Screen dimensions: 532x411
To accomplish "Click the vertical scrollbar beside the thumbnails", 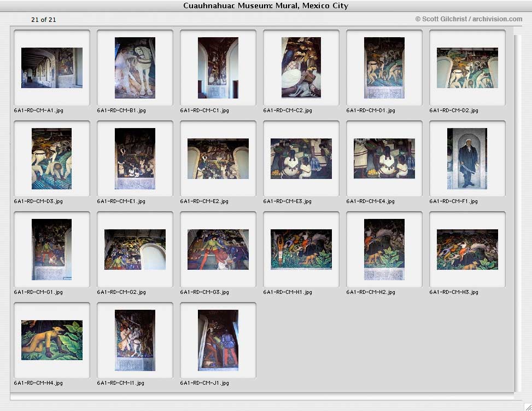I will point(517,212).
